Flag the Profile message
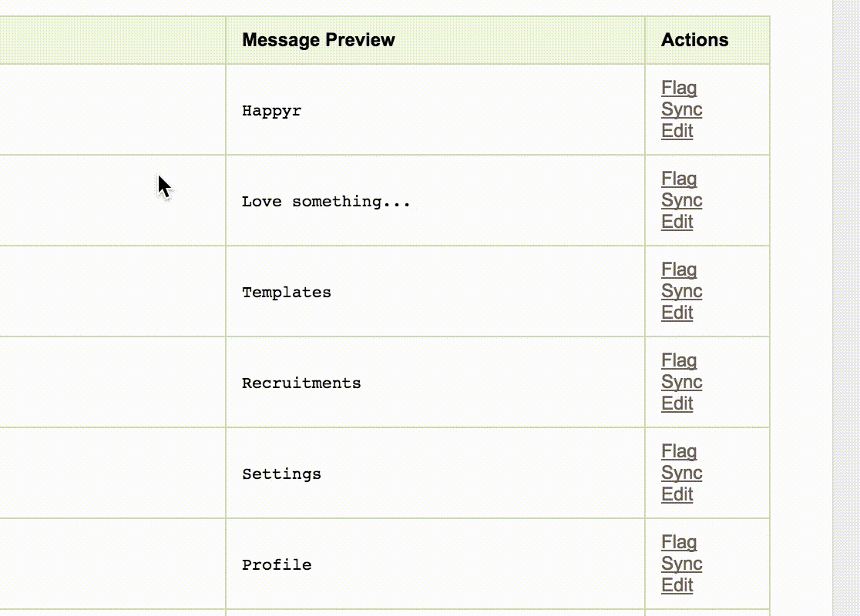The width and height of the screenshot is (860, 616). (x=678, y=543)
